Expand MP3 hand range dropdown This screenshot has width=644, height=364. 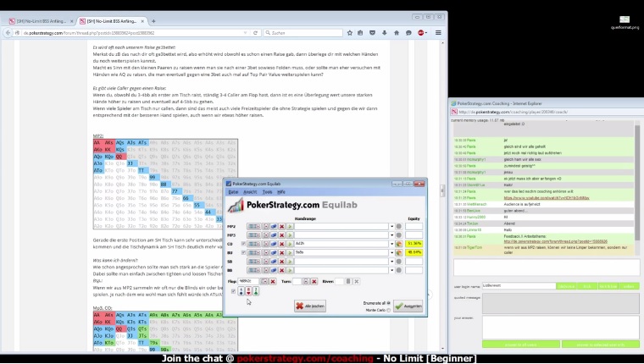(391, 235)
